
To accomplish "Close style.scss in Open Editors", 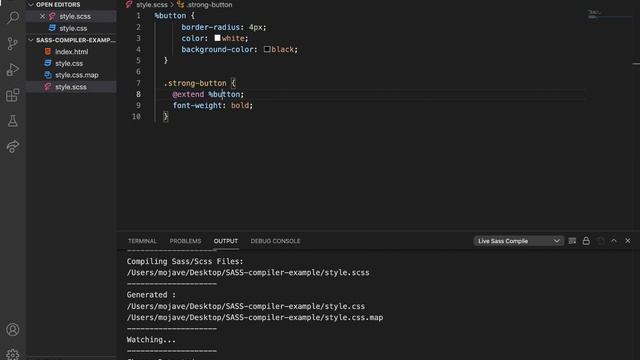I will [42, 16].
